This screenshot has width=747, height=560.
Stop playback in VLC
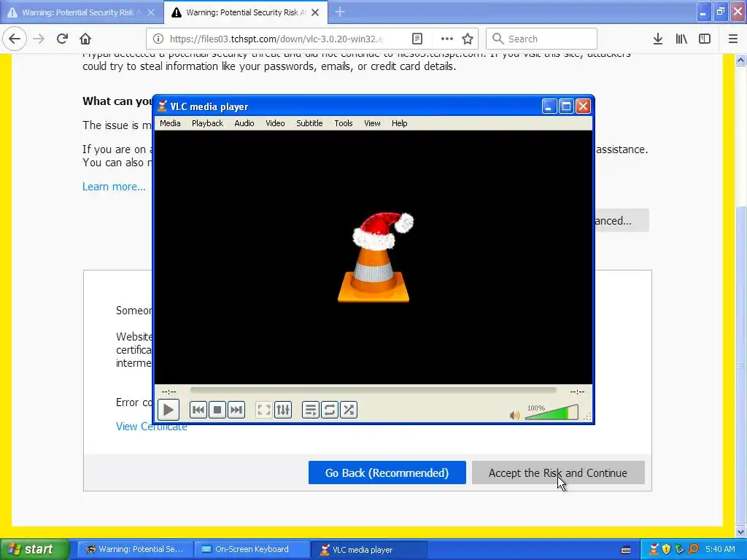217,410
